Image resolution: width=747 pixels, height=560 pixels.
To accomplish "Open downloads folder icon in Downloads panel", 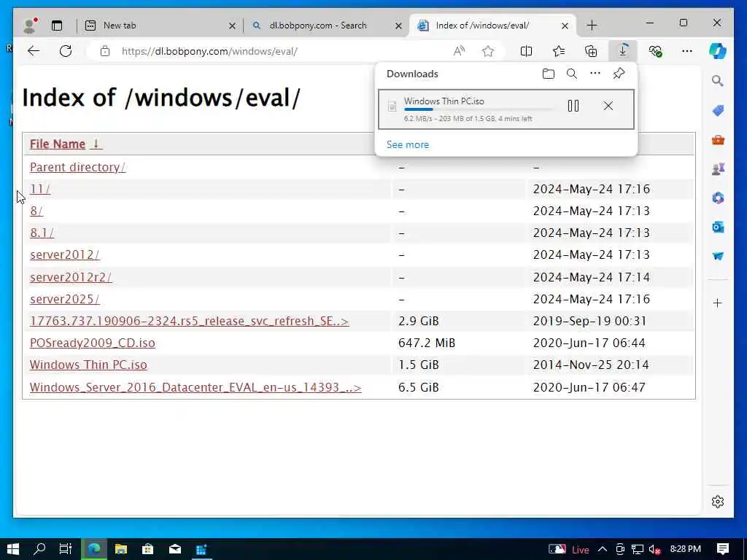I will (549, 74).
